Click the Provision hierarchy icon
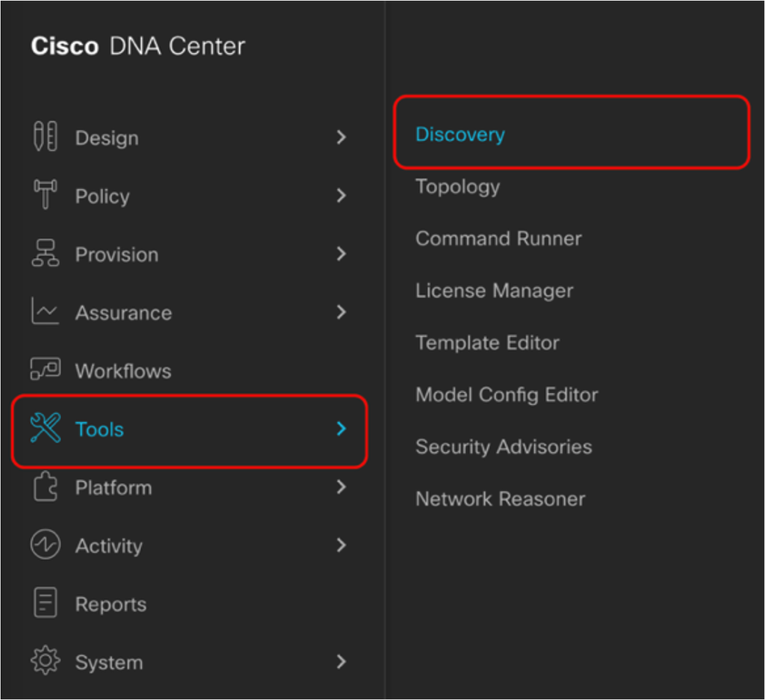The image size is (765, 700). pyautogui.click(x=45, y=253)
